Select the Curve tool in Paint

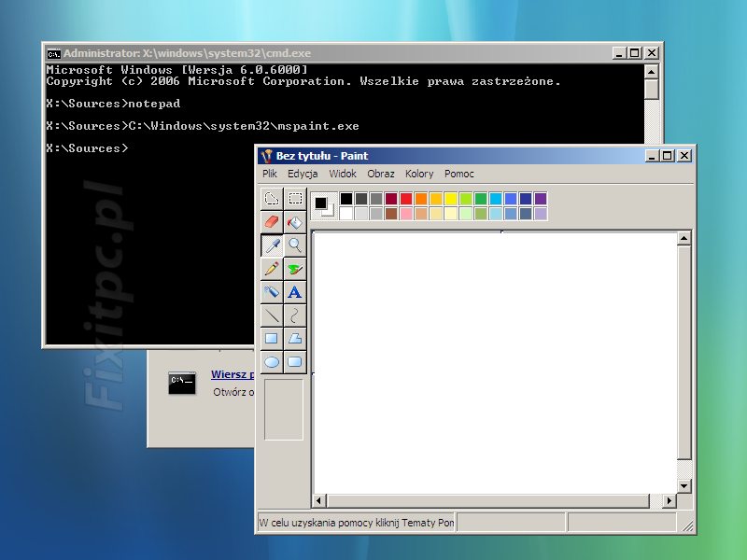click(295, 315)
